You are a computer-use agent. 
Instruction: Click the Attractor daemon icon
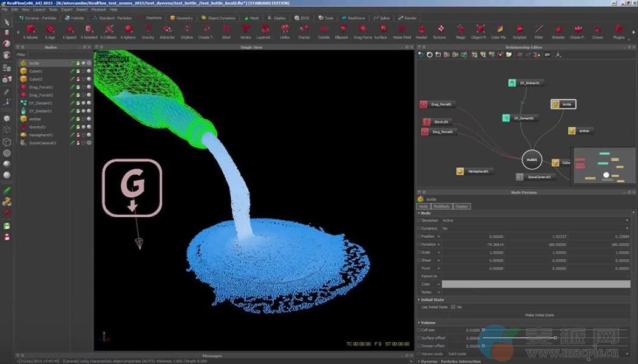point(167,29)
